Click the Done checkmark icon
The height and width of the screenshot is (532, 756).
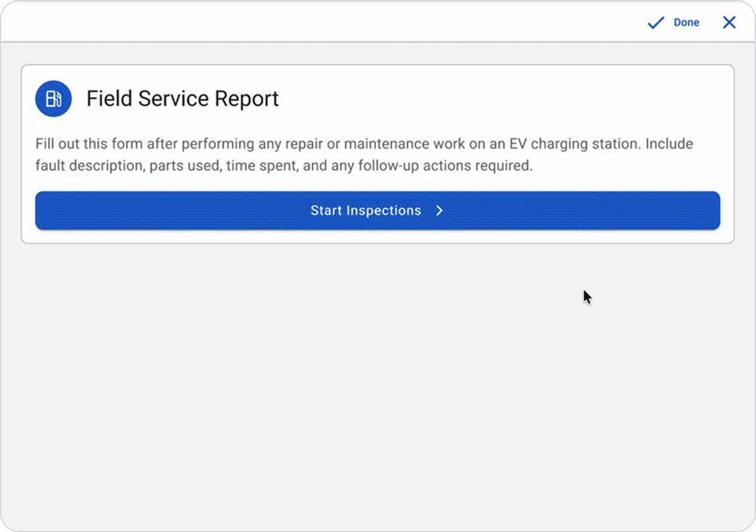657,23
